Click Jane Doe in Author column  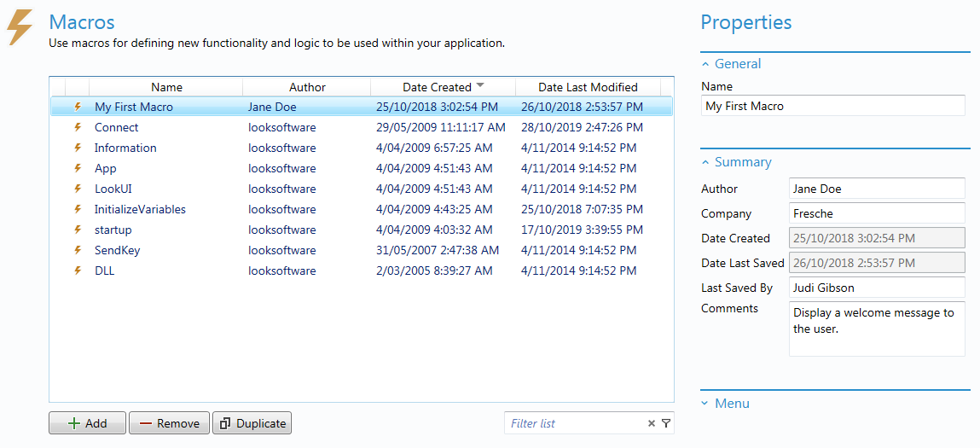pyautogui.click(x=272, y=107)
